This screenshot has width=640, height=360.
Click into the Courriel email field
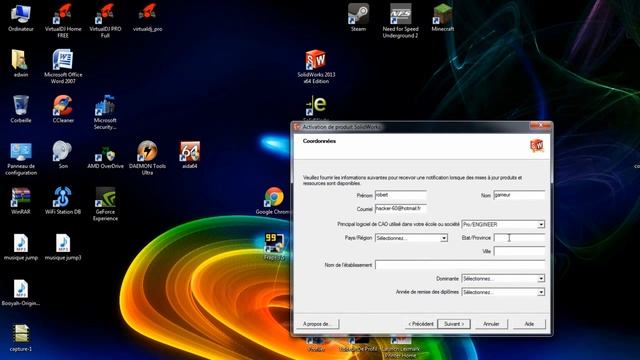(x=401, y=209)
